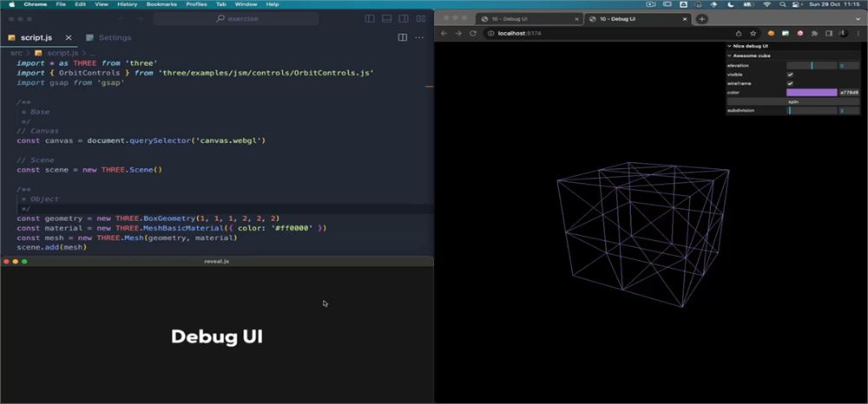Click the orange extension icon in Chrome
The height and width of the screenshot is (404, 868).
[771, 33]
